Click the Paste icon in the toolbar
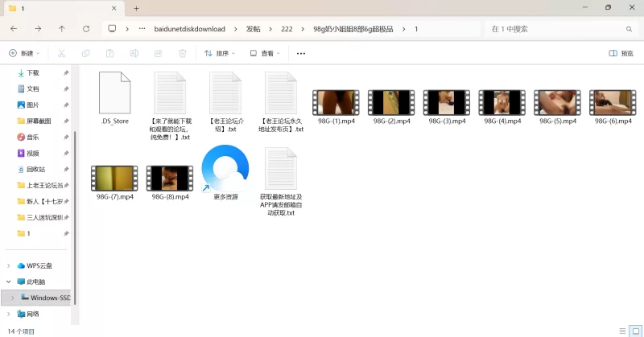Viewport: 644px width, 337px height. 109,53
